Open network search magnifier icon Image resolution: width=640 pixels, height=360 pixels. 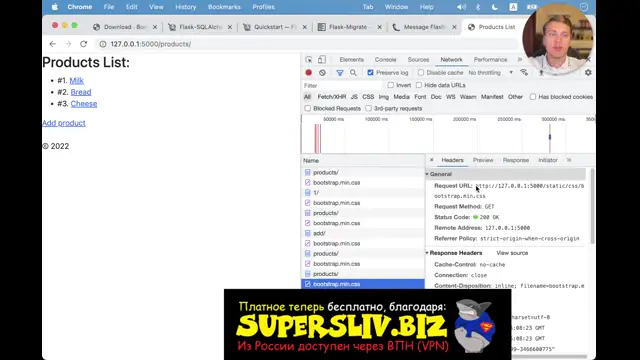(x=353, y=73)
